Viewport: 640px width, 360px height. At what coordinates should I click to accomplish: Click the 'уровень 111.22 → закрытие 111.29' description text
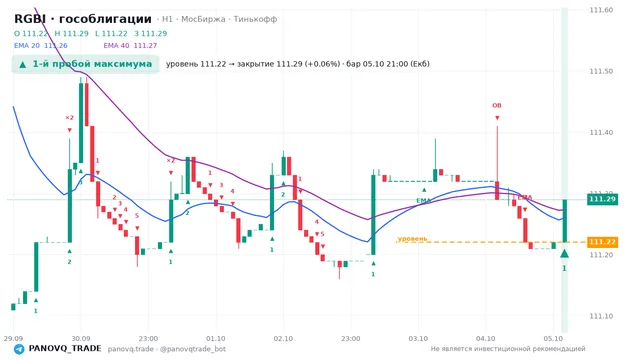point(298,64)
